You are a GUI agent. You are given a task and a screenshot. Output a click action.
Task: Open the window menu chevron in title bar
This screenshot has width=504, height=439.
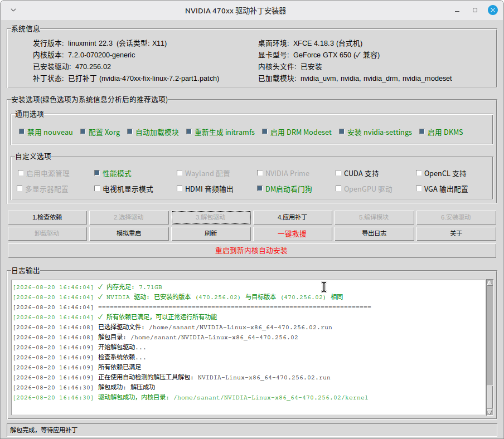tap(13, 10)
